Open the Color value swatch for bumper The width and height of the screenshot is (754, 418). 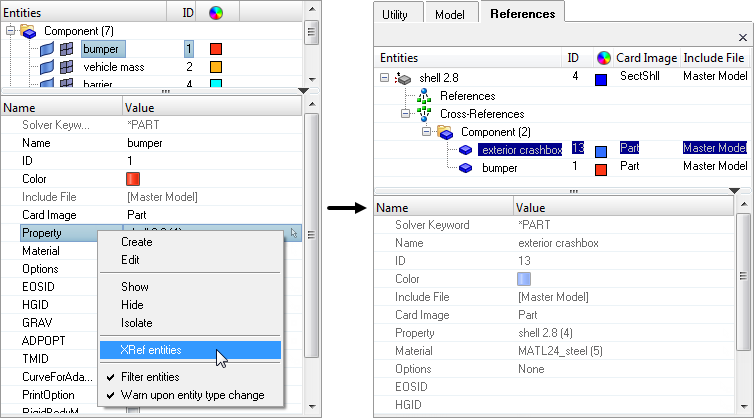(133, 179)
